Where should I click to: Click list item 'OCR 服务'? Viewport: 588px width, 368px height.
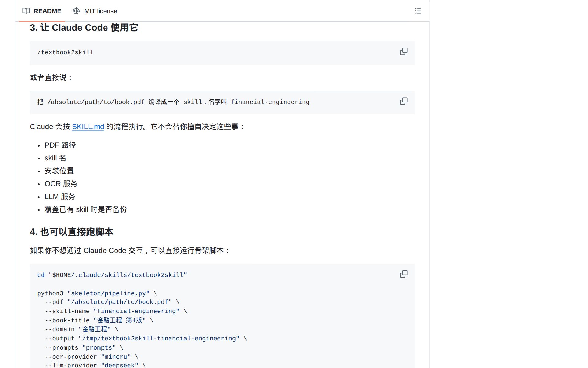(x=61, y=184)
